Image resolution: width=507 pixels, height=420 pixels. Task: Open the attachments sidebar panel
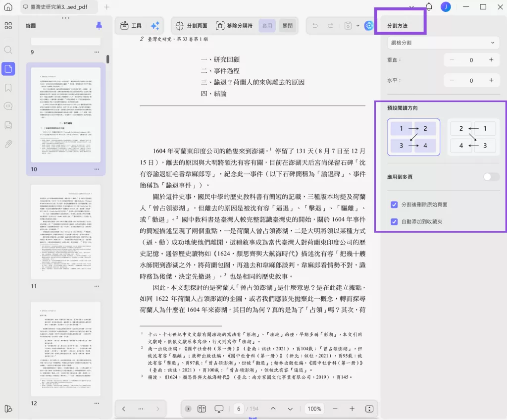click(8, 143)
